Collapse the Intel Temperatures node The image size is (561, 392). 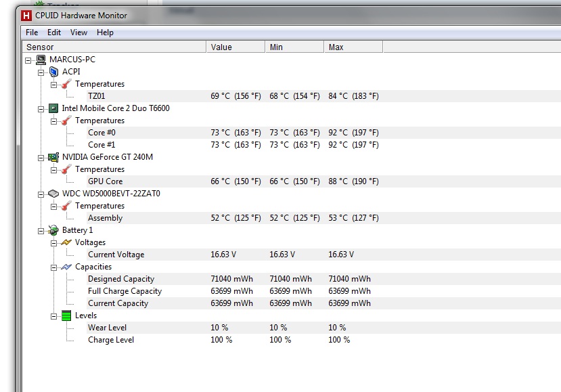pyautogui.click(x=53, y=121)
